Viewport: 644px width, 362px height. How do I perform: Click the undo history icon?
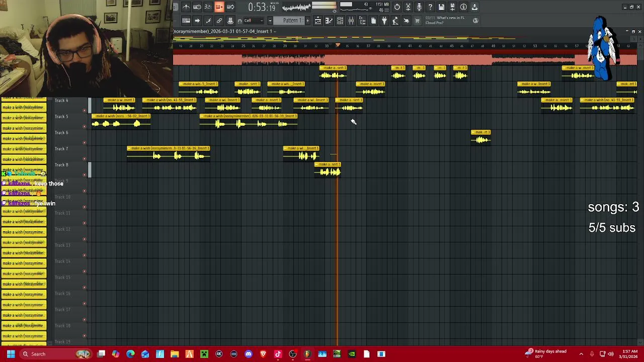(x=397, y=7)
